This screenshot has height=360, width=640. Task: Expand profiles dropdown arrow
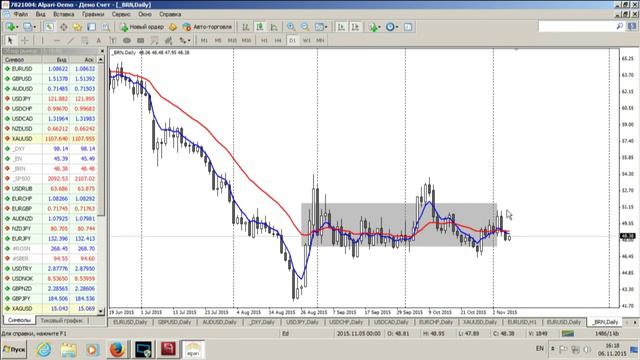click(x=35, y=27)
